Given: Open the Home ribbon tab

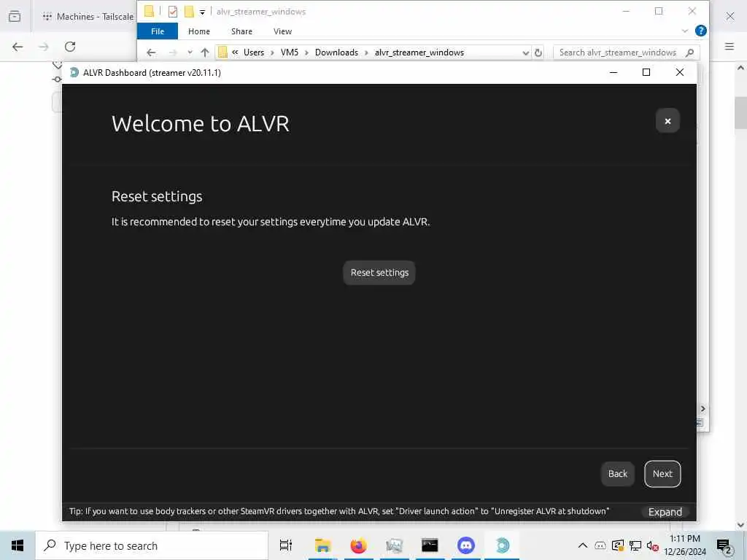Looking at the screenshot, I should click(x=198, y=31).
